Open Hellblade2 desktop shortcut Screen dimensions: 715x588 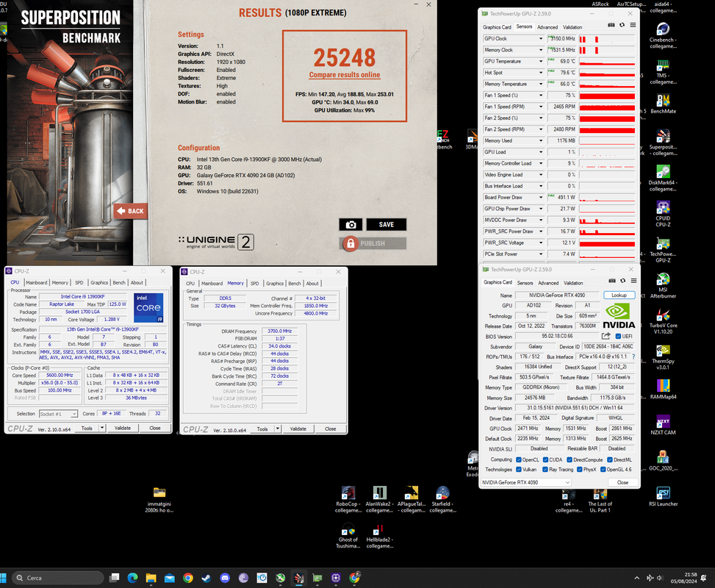tap(379, 536)
